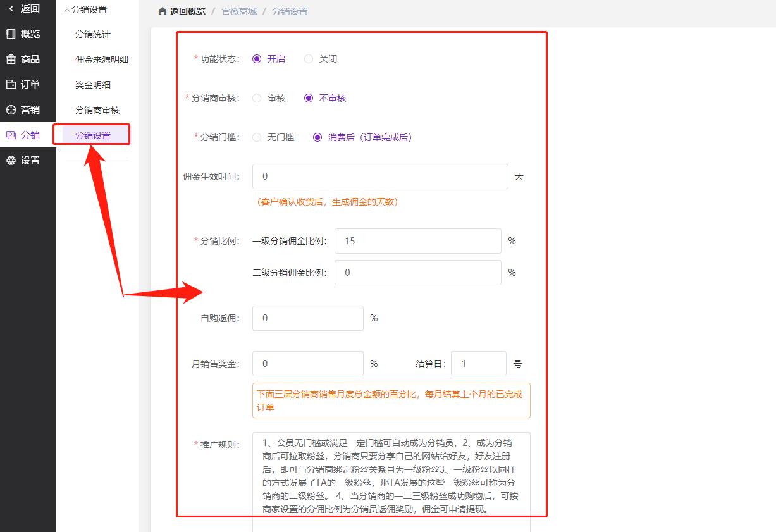Open the 订单 section in sidebar
776x532 pixels.
27,84
